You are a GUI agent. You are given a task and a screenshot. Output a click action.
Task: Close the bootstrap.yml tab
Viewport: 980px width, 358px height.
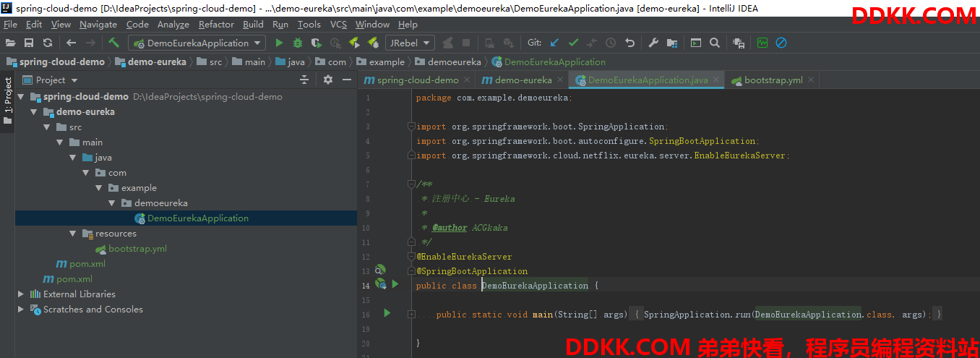click(812, 80)
